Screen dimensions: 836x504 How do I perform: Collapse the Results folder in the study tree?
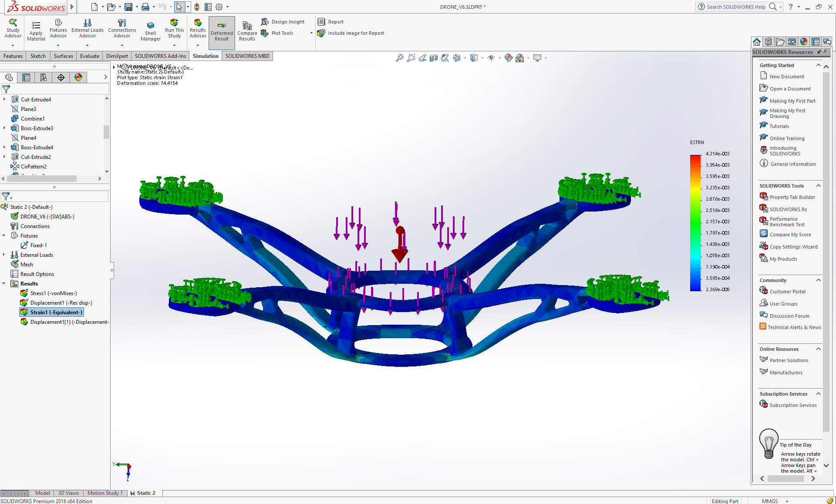click(x=4, y=284)
